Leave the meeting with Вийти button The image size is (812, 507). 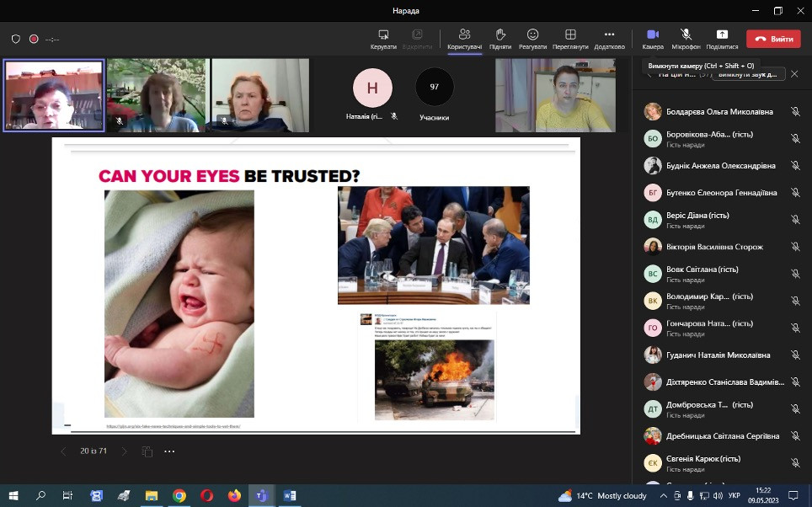click(773, 39)
